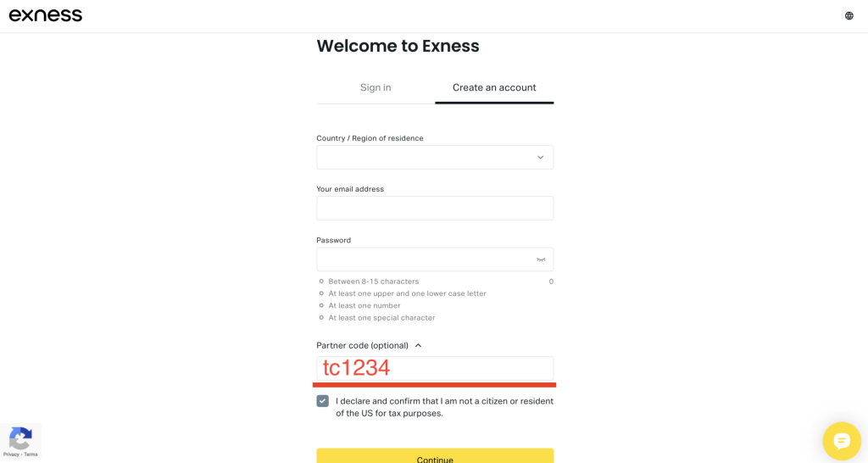Viewport: 868px width, 463px height.
Task: Click the "Welcome to Exness" heading
Action: (x=398, y=47)
